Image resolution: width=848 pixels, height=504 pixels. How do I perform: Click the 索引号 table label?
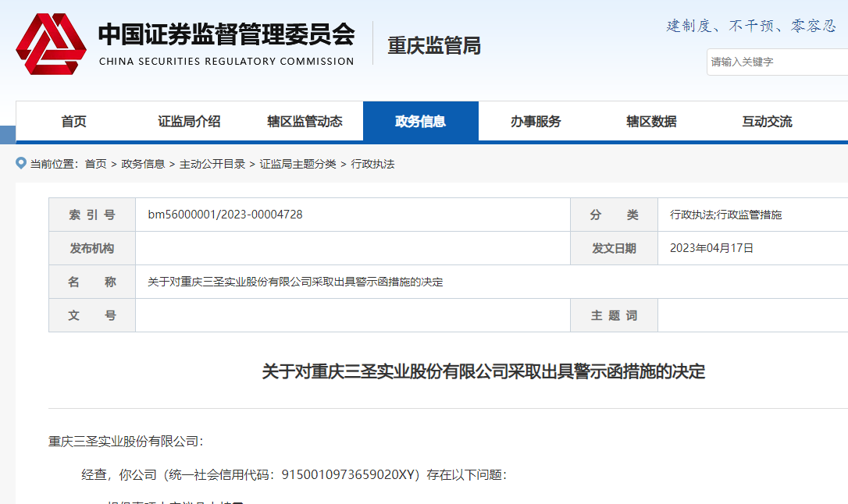92,215
